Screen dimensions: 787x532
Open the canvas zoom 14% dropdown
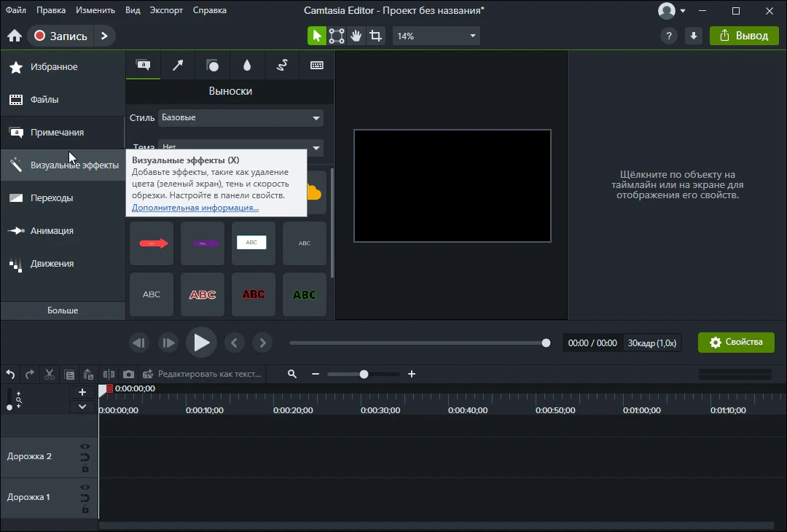(436, 36)
